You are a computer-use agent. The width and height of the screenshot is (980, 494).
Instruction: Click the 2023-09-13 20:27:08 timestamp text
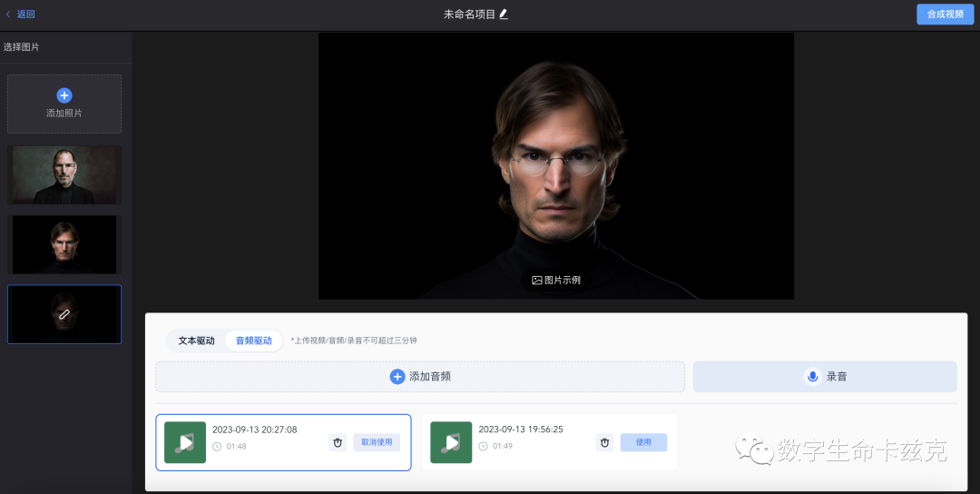tap(254, 430)
